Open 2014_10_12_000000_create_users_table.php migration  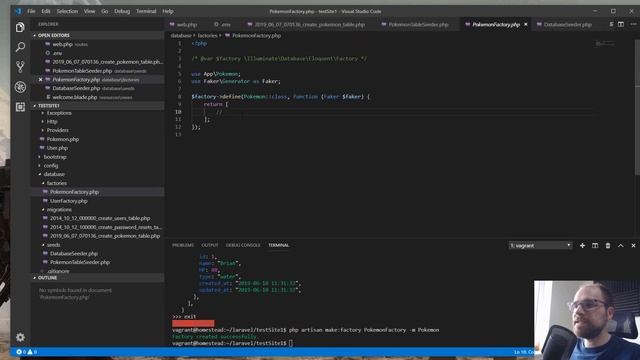[x=100, y=218]
